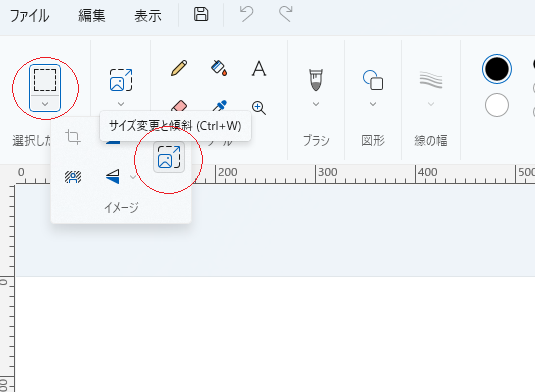Select the Color picker eyedropper tool

219,106
